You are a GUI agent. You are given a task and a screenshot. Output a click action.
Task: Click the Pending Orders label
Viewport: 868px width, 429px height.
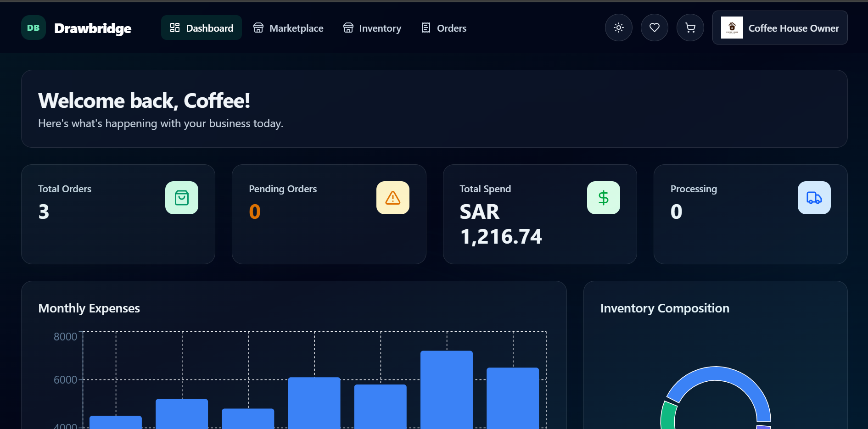(283, 189)
